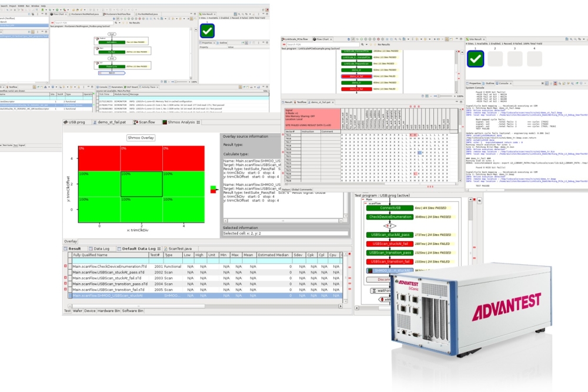Tick checkbox for USBScan_stuckAt_pass.sTd row

point(70,272)
